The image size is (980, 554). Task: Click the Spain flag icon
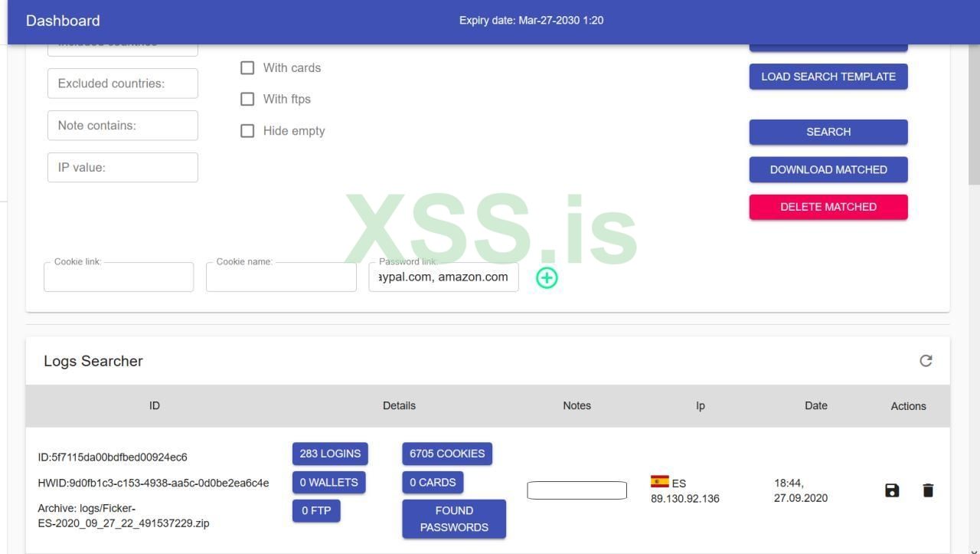[x=659, y=482]
